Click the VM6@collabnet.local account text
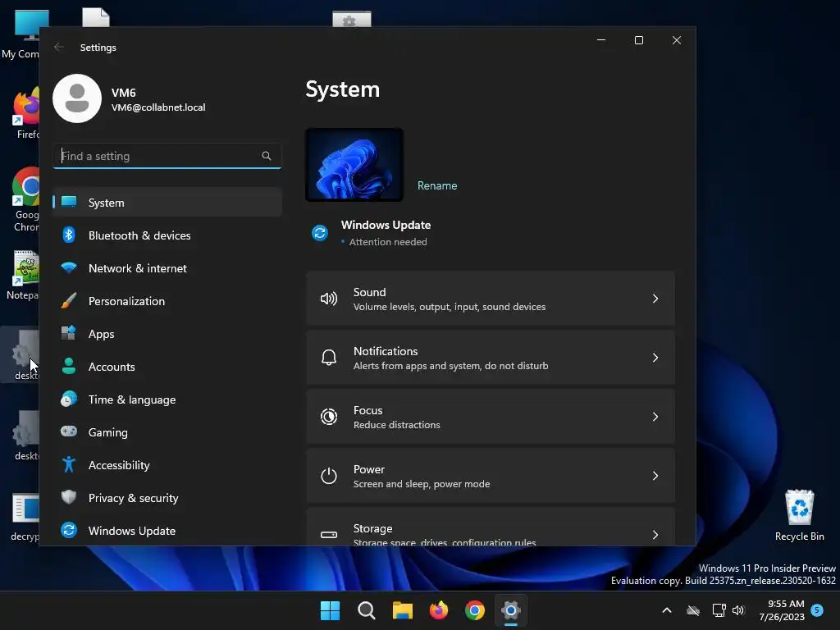 coord(158,107)
